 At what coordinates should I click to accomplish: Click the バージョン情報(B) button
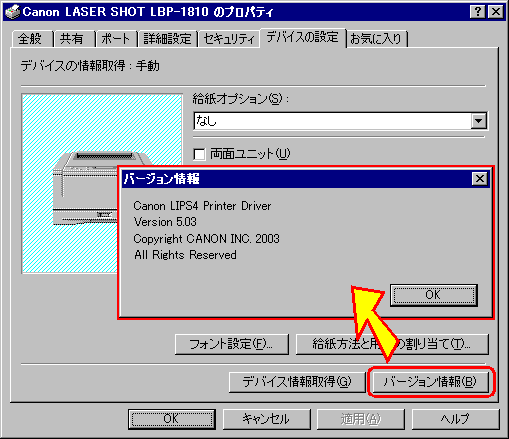pyautogui.click(x=430, y=382)
